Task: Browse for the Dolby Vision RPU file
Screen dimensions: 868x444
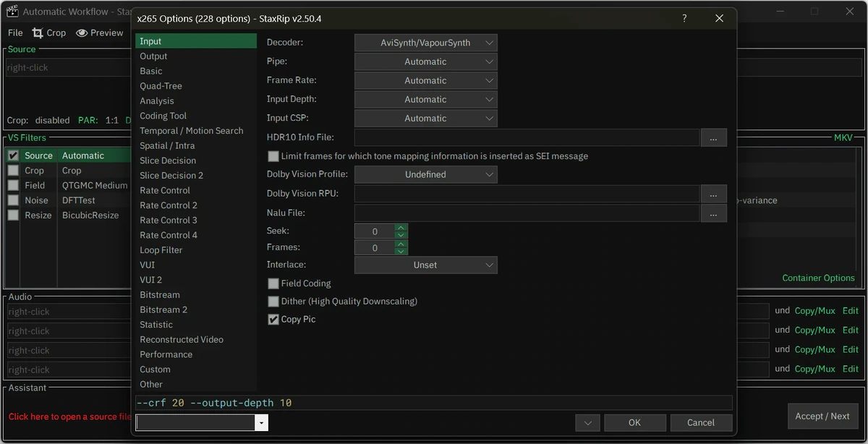Action: click(713, 194)
